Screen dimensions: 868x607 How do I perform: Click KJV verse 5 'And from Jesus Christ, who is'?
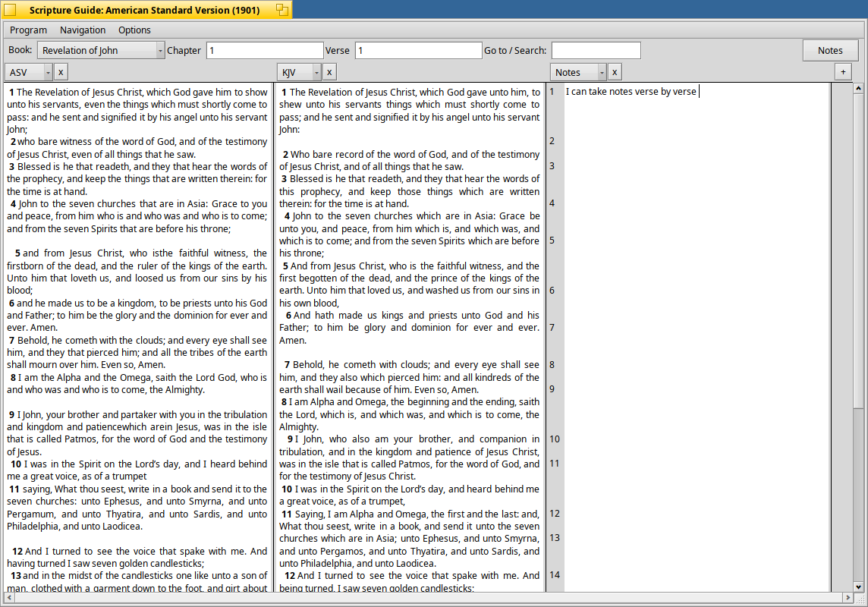point(410,285)
